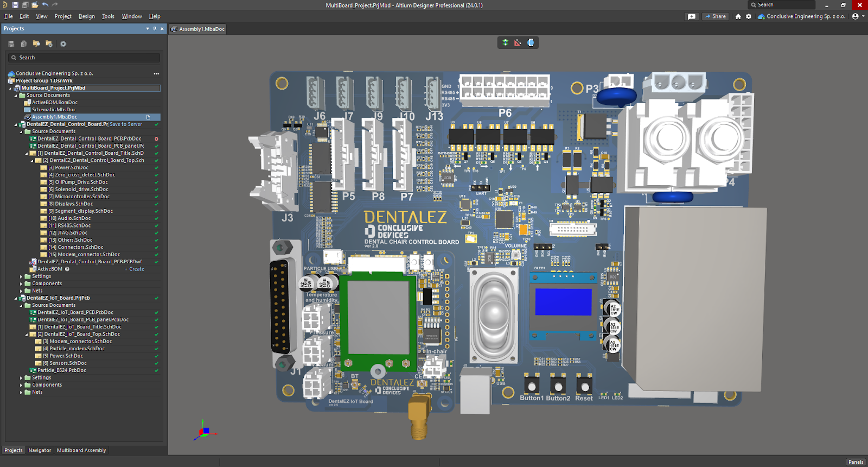868x467 pixels.
Task: Open the Window menu
Action: coord(132,16)
